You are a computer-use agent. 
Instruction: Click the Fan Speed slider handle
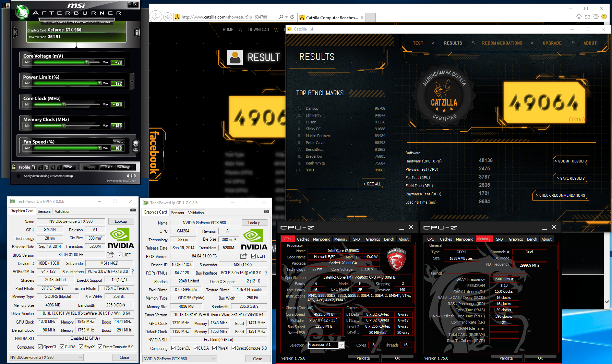[x=99, y=148]
